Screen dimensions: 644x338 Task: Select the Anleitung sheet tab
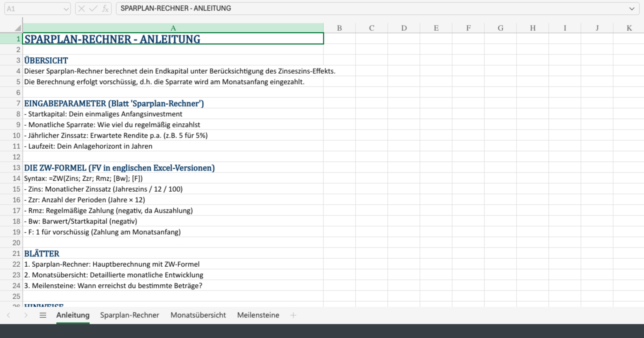pyautogui.click(x=73, y=315)
